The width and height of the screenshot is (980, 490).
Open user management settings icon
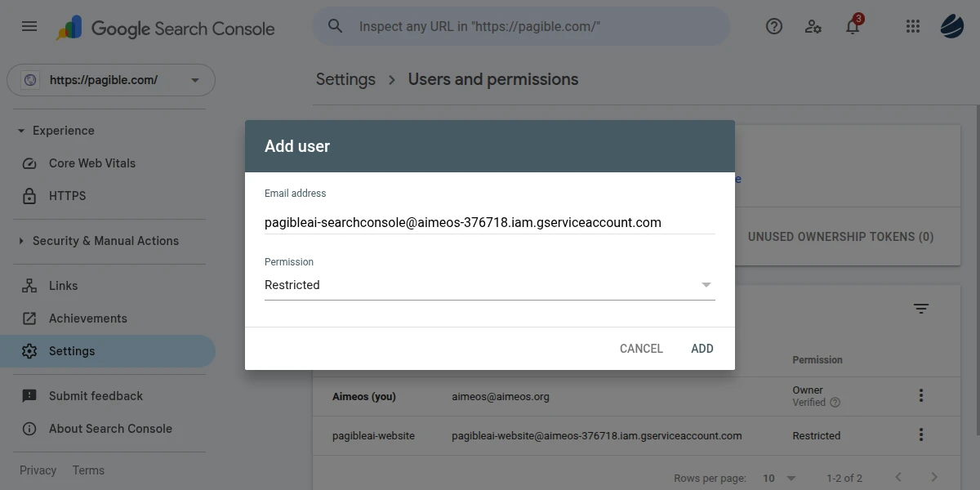click(813, 26)
